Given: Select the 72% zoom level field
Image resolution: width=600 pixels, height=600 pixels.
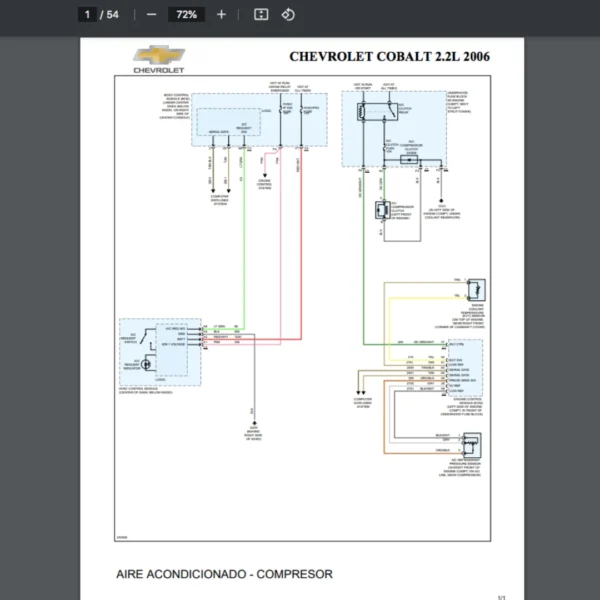Looking at the screenshot, I should (186, 15).
